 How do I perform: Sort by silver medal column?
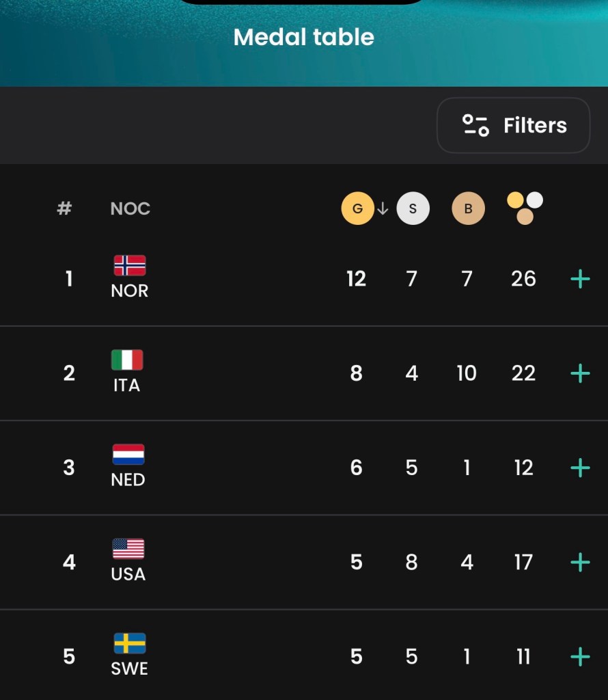(413, 209)
